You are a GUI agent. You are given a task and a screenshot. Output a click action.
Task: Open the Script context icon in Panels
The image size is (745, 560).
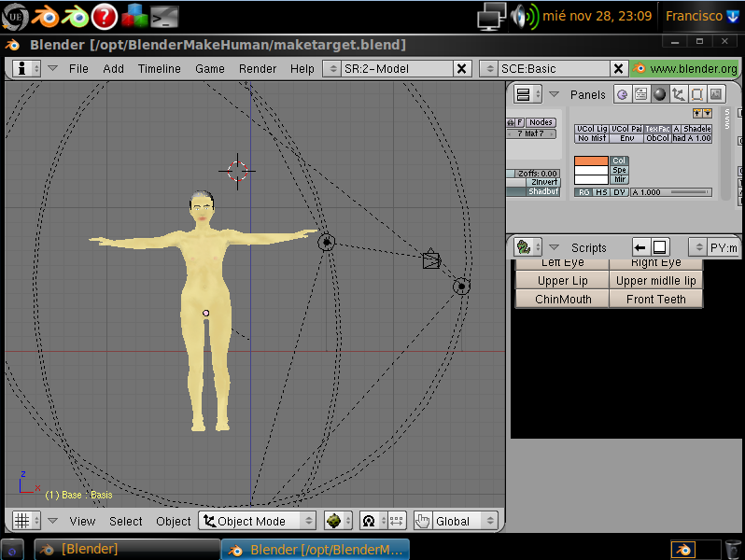(x=640, y=94)
